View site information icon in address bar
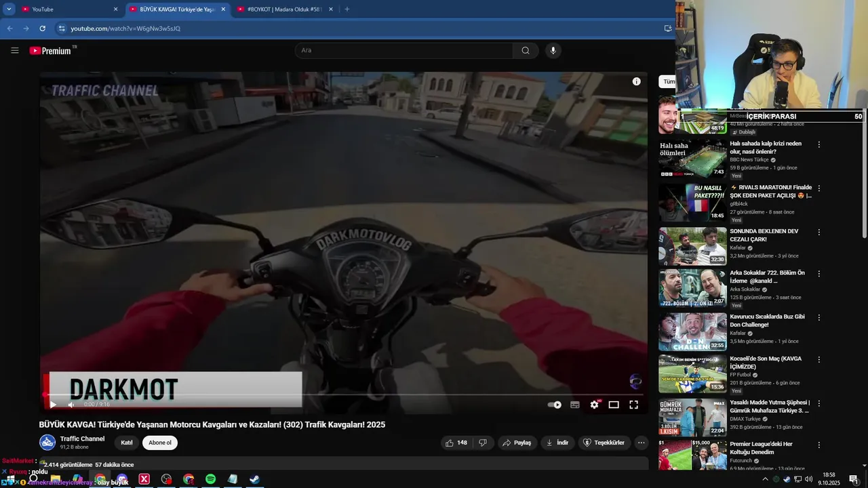Image resolution: width=868 pixels, height=488 pixels. 62,28
